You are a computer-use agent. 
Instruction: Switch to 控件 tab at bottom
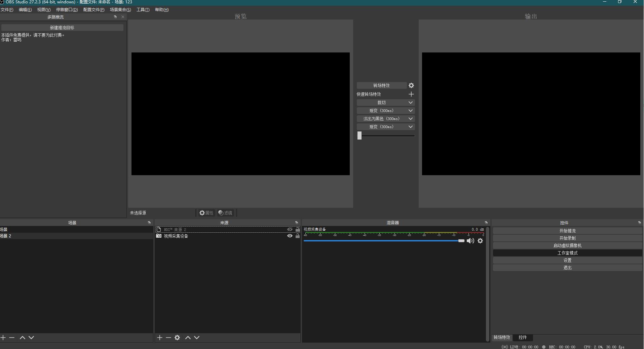click(523, 337)
